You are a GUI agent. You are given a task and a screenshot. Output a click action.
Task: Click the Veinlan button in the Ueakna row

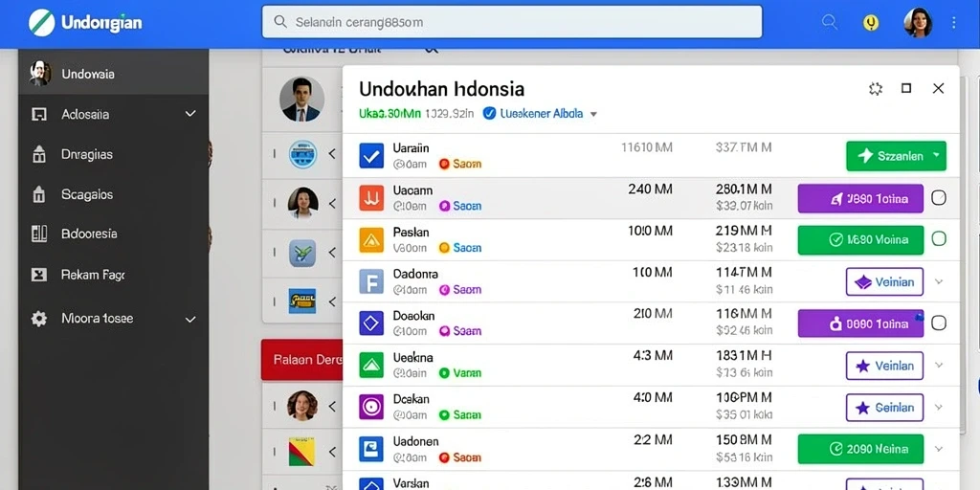(884, 366)
